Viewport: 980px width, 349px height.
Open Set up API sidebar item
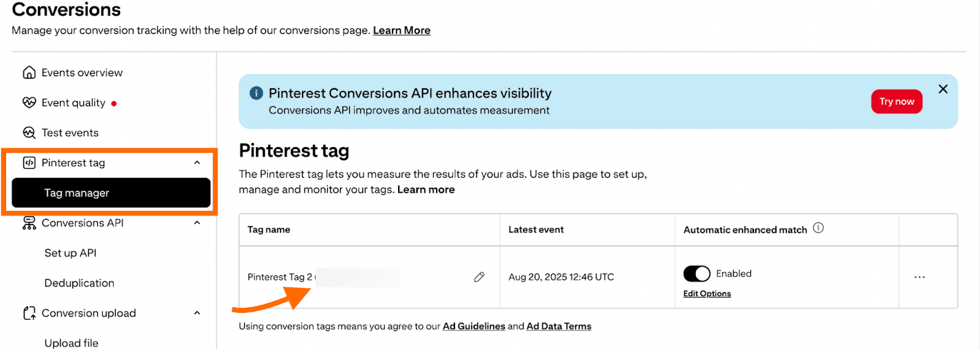pyautogui.click(x=70, y=253)
